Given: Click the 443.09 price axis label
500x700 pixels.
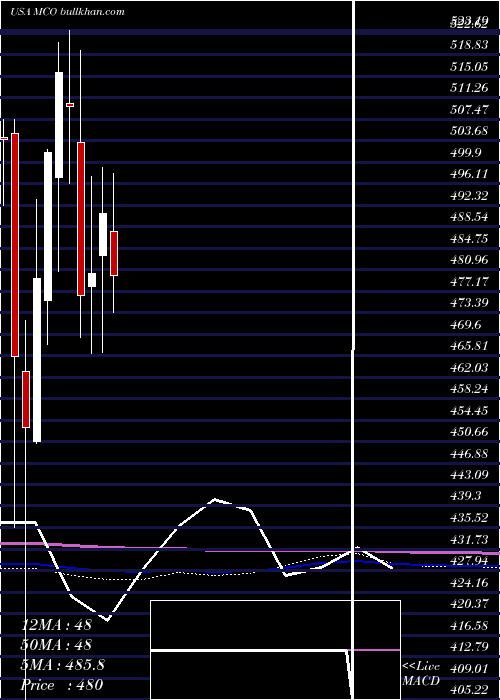Looking at the screenshot, I should (469, 475).
